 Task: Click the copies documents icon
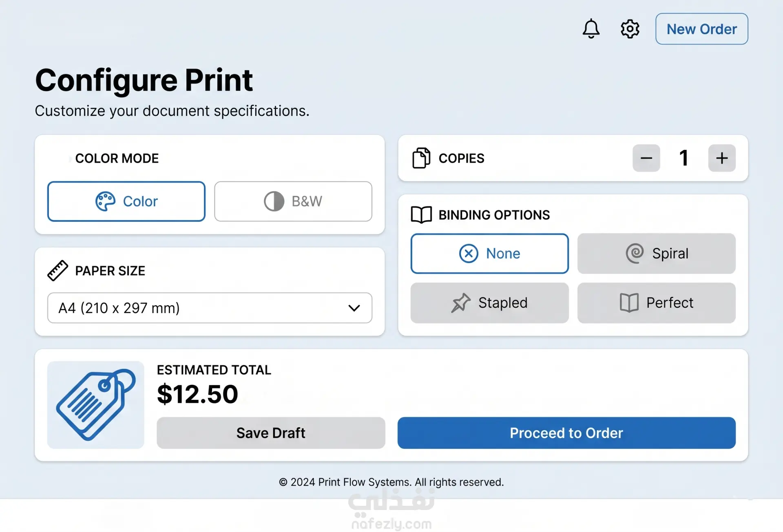pyautogui.click(x=421, y=158)
